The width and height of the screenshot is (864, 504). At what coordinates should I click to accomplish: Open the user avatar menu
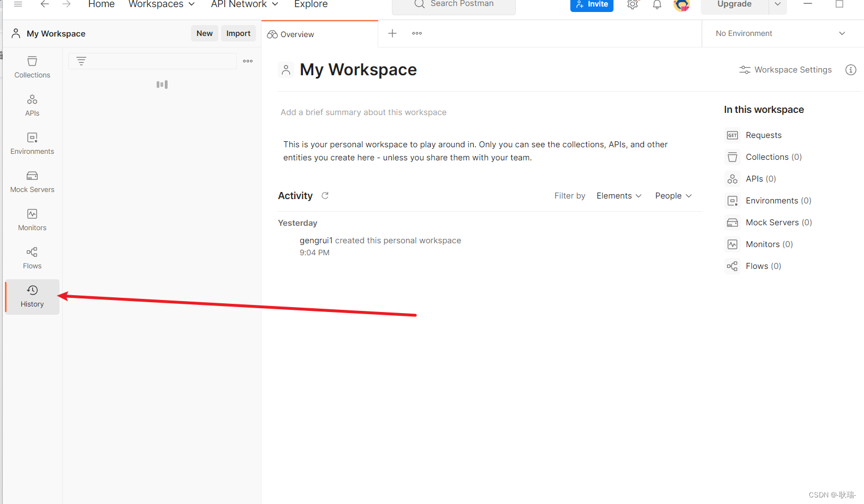click(x=682, y=4)
